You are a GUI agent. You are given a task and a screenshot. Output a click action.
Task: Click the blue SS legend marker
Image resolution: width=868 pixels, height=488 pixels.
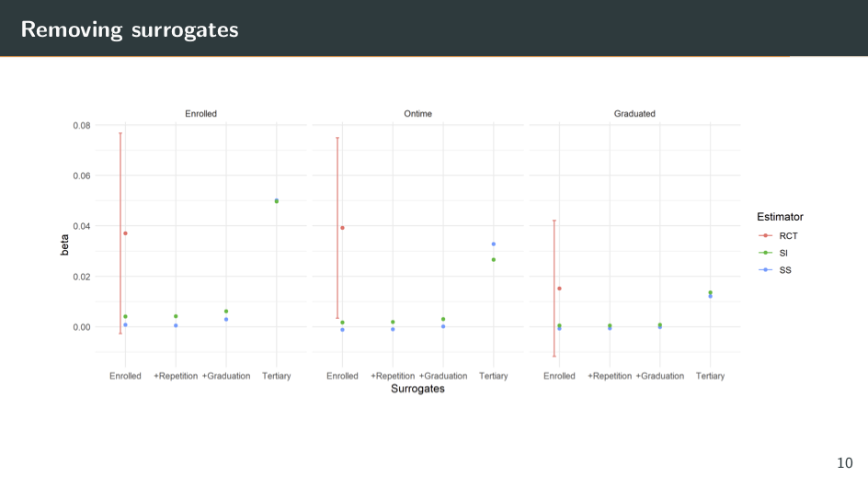766,270
